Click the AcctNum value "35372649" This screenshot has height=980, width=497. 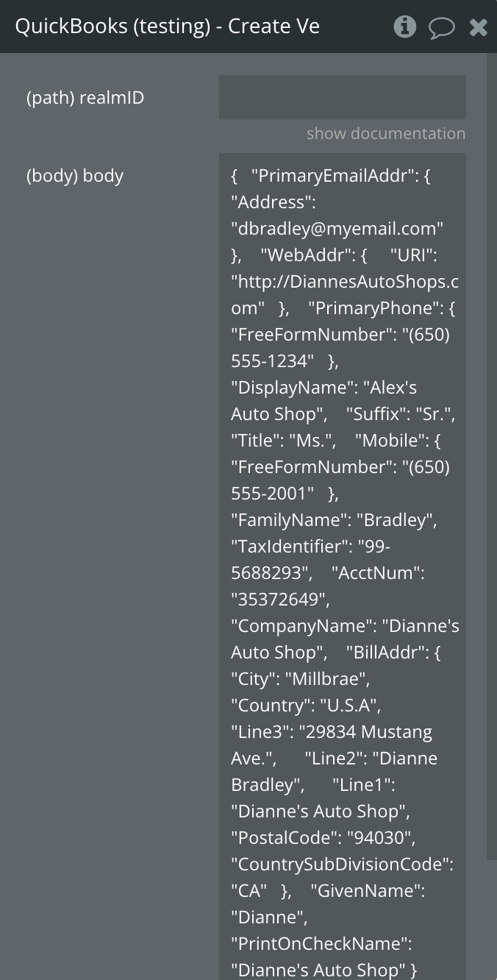pos(279,600)
